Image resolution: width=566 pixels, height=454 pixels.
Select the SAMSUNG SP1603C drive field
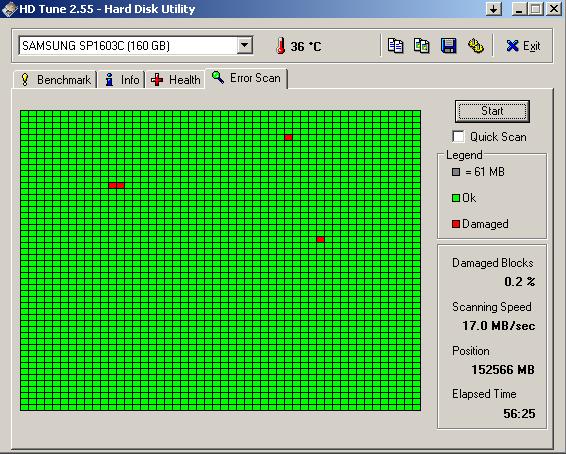[135, 45]
